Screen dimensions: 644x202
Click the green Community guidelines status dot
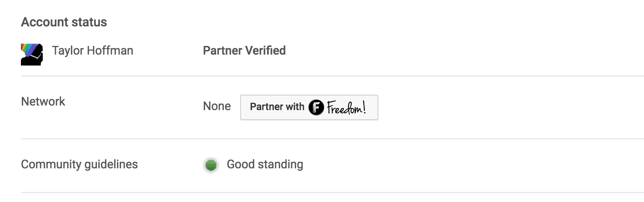pos(211,165)
